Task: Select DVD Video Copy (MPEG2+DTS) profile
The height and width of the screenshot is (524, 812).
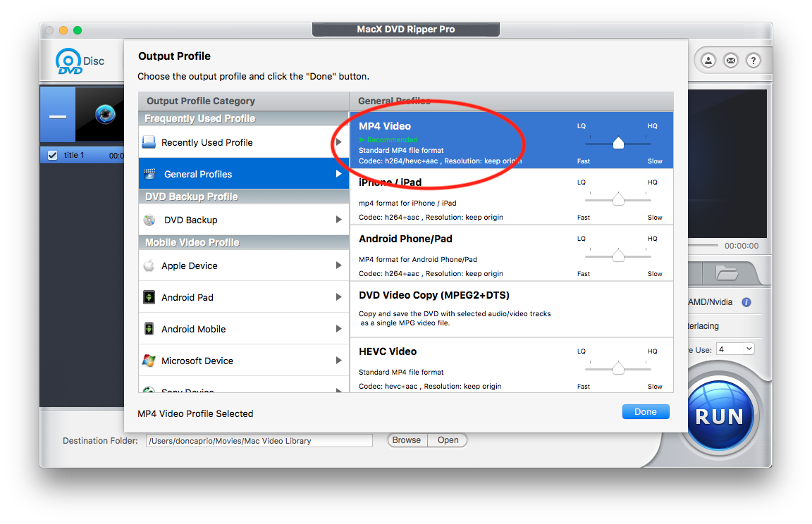Action: click(512, 309)
